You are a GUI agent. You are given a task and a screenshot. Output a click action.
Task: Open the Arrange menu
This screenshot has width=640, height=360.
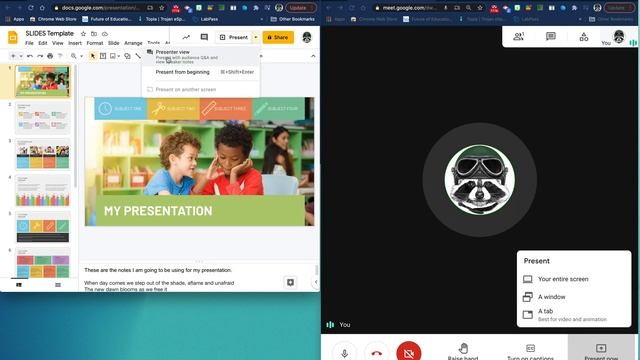click(x=133, y=43)
